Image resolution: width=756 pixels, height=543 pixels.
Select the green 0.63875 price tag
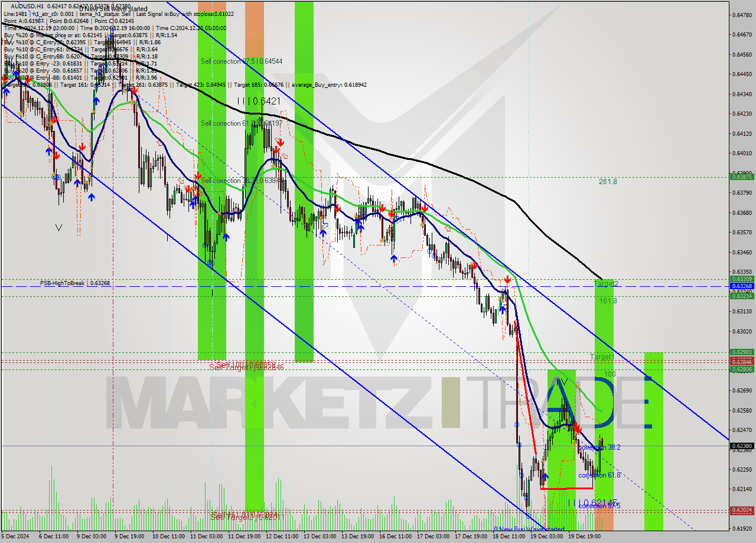pyautogui.click(x=742, y=176)
